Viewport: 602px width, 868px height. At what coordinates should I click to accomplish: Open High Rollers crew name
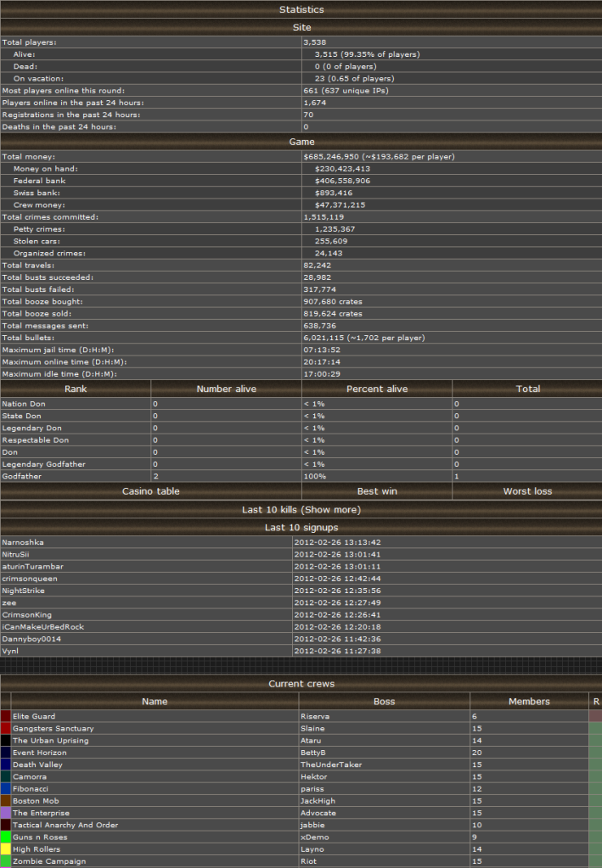[x=37, y=849]
